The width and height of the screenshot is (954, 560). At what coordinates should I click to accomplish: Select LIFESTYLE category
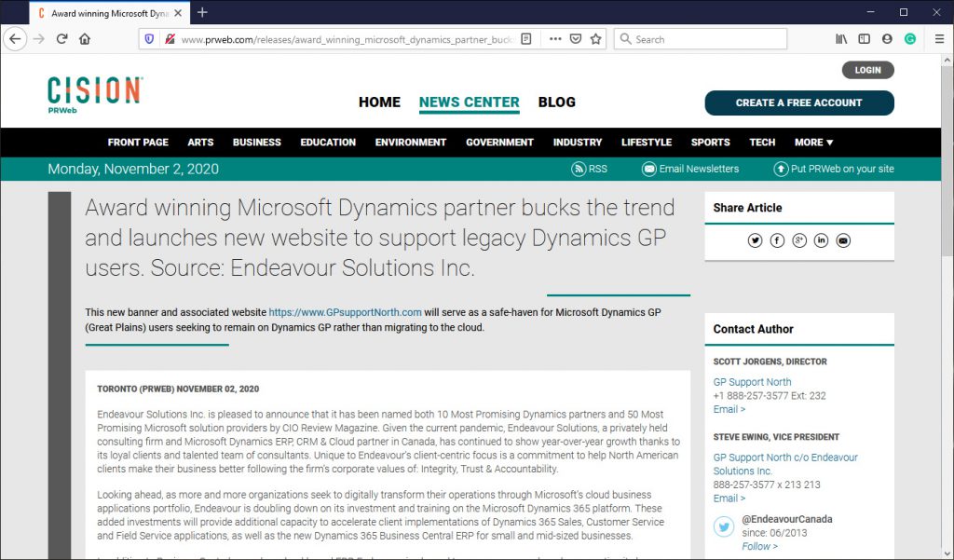point(647,142)
